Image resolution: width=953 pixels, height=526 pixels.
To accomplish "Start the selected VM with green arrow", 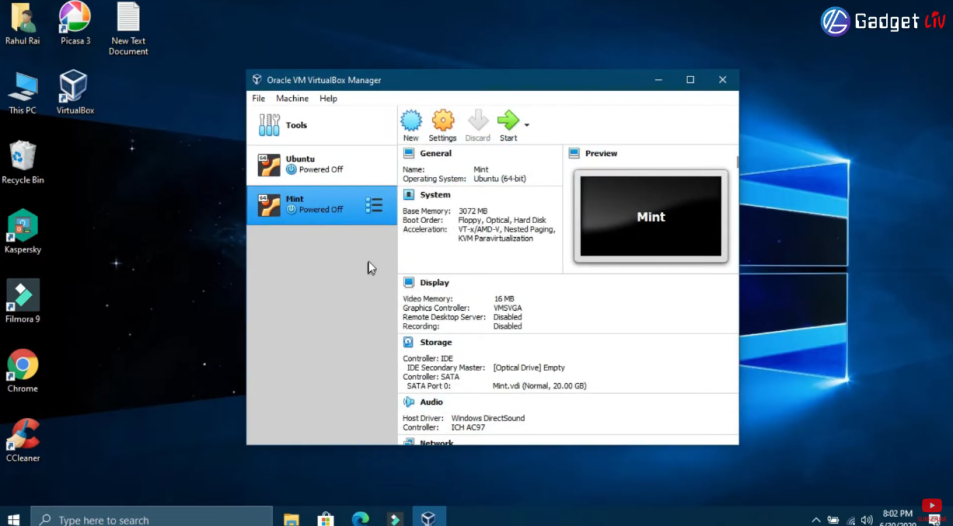I will point(508,120).
